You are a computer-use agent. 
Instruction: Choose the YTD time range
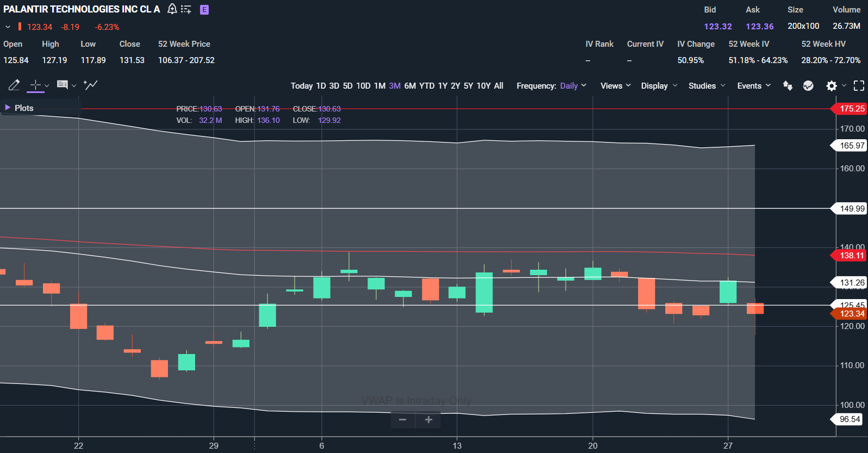[427, 86]
